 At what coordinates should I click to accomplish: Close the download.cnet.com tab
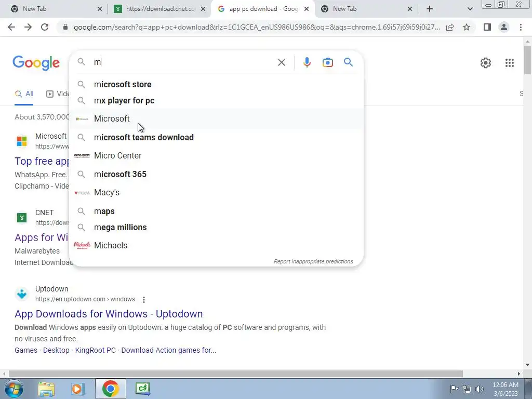coord(203,9)
